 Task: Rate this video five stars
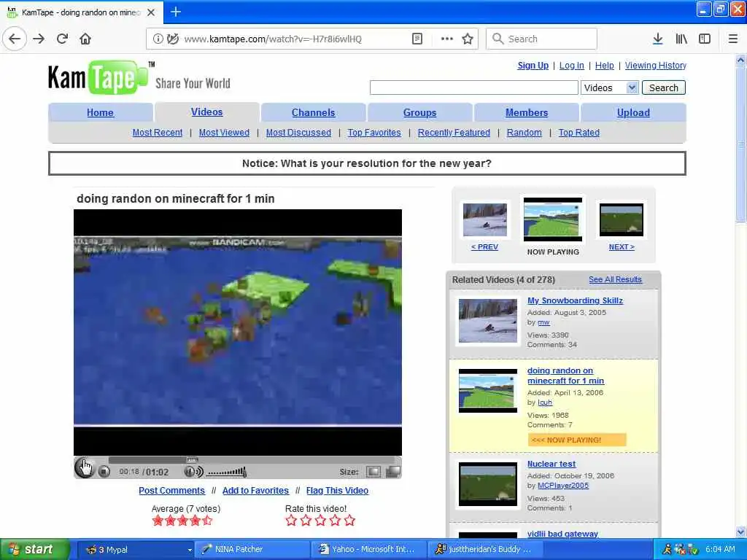pos(349,520)
